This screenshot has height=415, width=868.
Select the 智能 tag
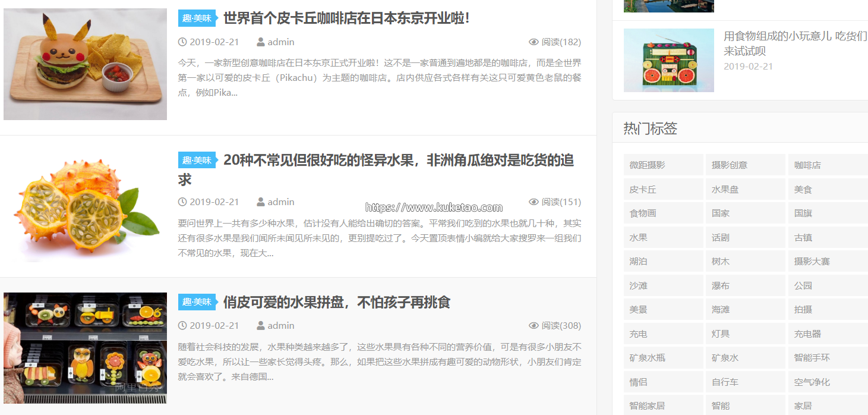click(x=746, y=405)
